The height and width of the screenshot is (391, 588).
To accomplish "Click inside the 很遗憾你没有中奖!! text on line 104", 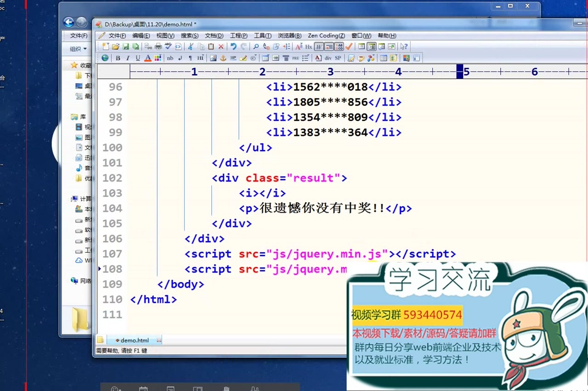I will coord(322,208).
